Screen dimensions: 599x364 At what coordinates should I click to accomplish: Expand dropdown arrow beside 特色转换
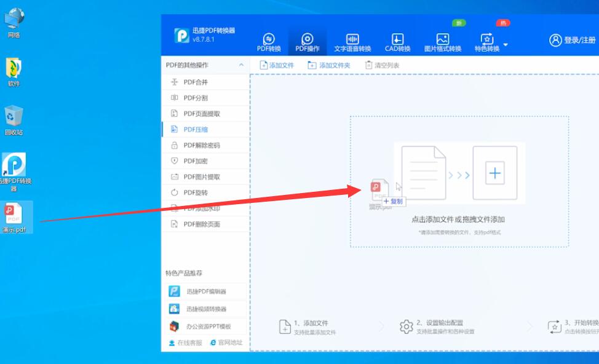pyautogui.click(x=506, y=45)
